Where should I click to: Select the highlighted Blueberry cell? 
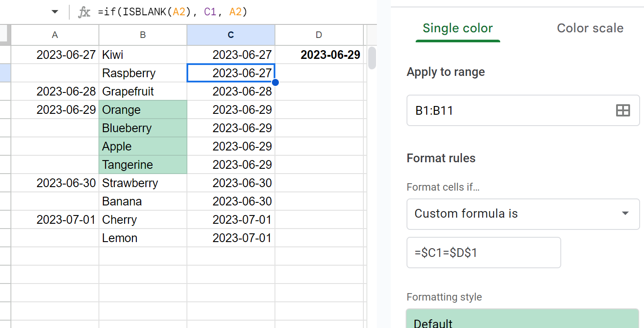coord(143,128)
